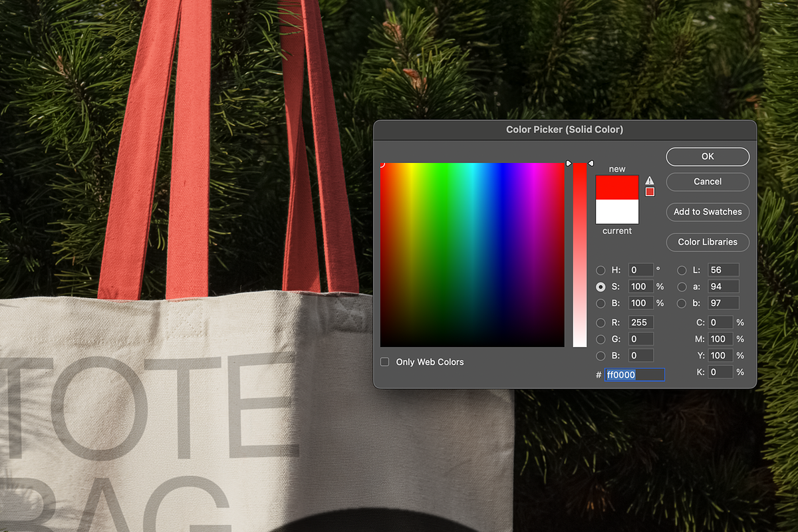798x532 pixels.
Task: Click the G value input field
Action: [640, 339]
